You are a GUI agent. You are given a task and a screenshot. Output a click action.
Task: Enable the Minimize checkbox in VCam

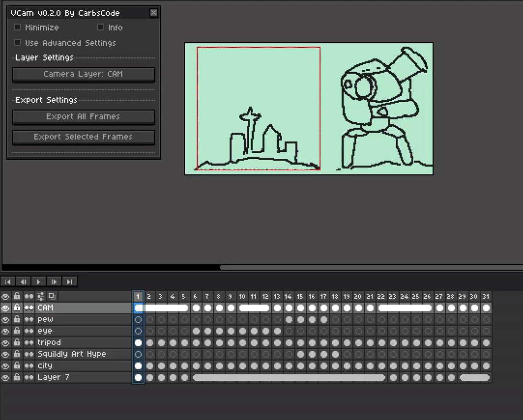coord(18,27)
